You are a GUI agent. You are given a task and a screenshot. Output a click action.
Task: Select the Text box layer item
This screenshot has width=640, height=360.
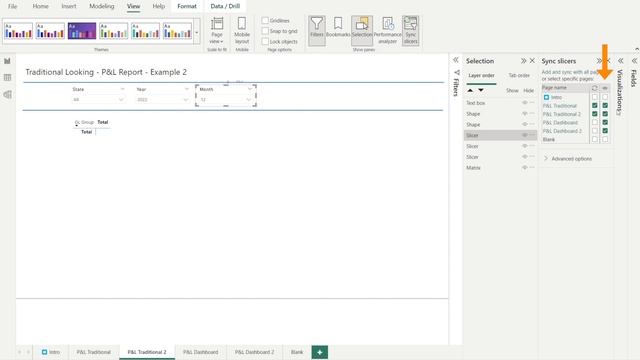[500, 103]
